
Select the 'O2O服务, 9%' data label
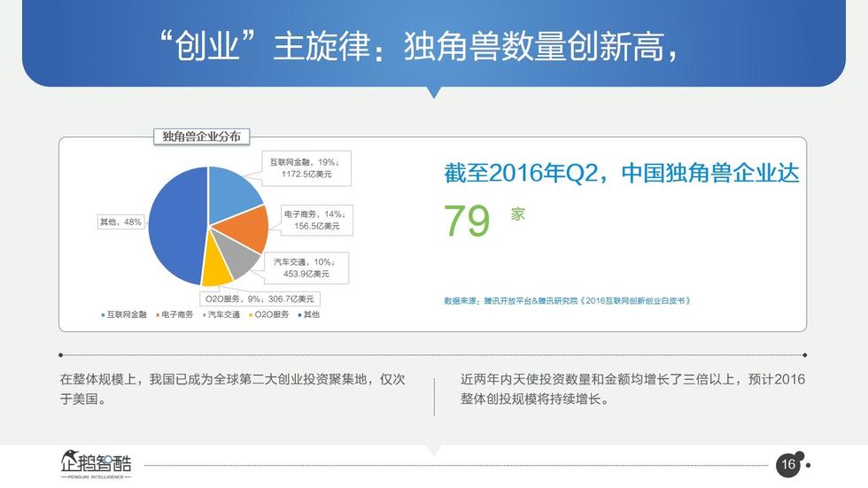click(x=260, y=298)
